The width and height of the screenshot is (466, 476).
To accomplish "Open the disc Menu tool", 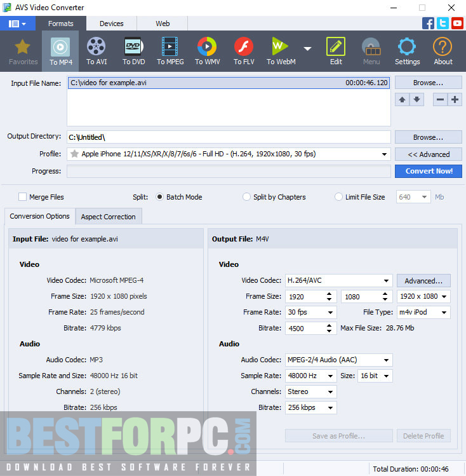I will [x=371, y=51].
